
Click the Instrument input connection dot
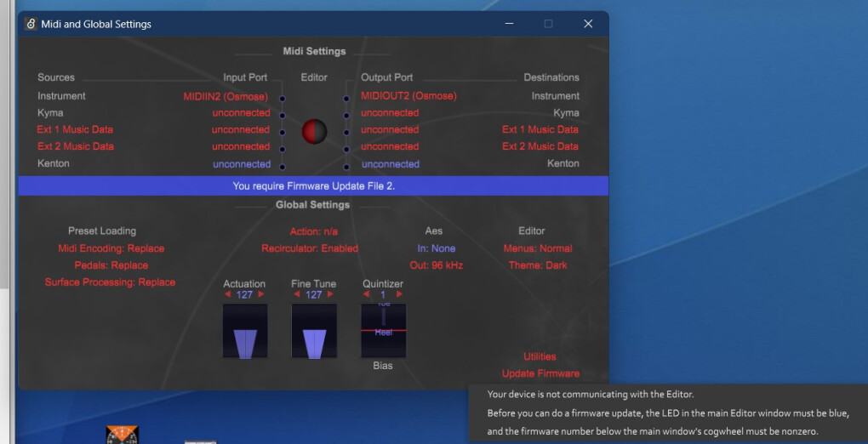[x=283, y=99]
